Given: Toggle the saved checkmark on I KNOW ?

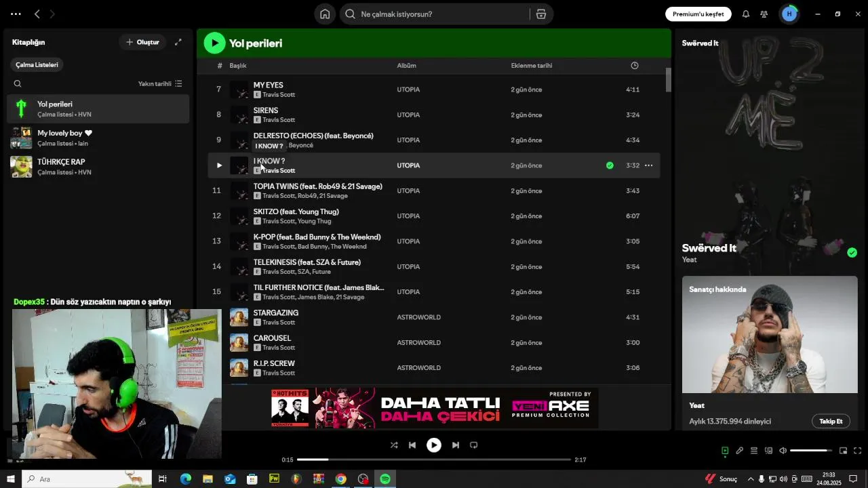Looking at the screenshot, I should [610, 165].
